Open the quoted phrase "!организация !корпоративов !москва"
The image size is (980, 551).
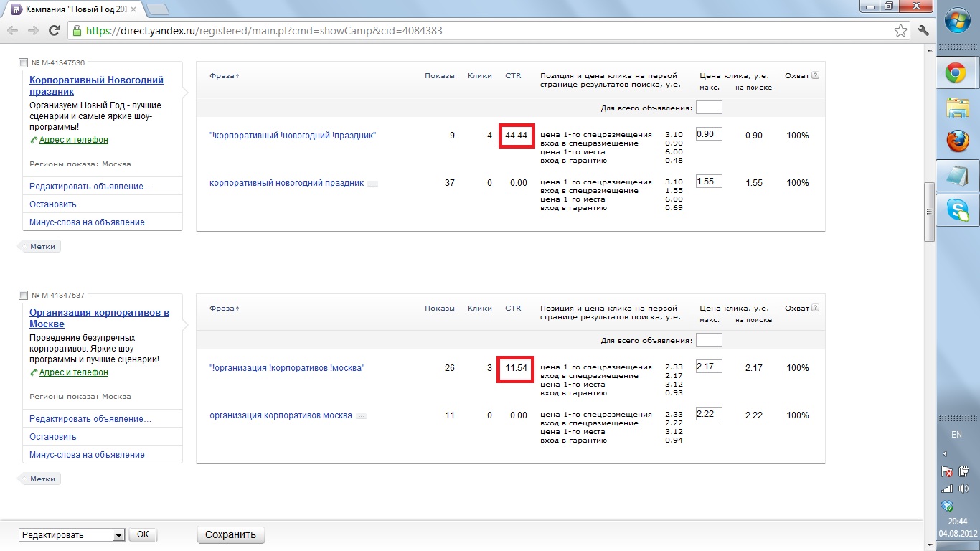tap(287, 368)
